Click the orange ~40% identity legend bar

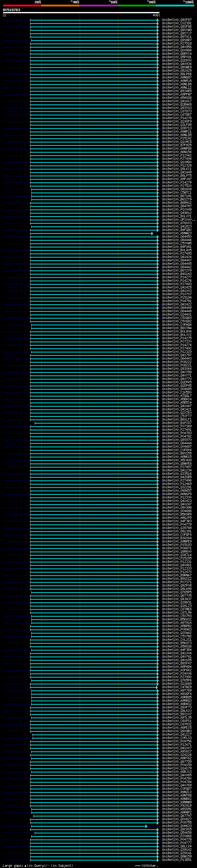coord(60,6)
